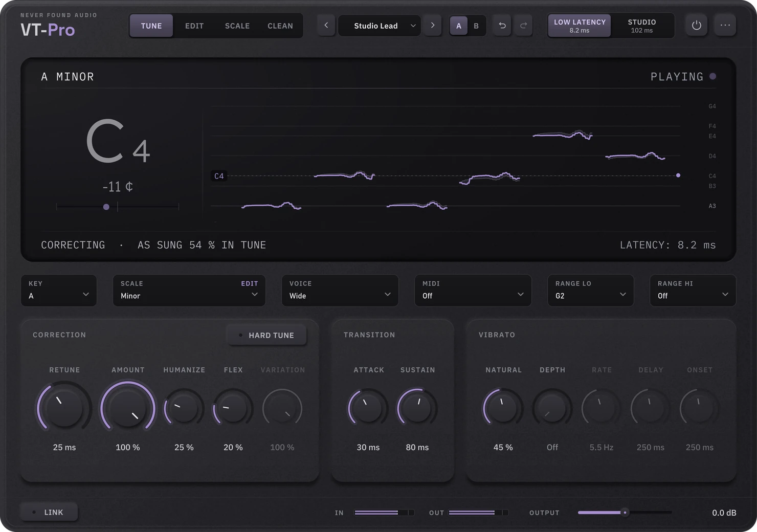The width and height of the screenshot is (757, 532).
Task: Click the Attack knob
Action: pyautogui.click(x=368, y=408)
